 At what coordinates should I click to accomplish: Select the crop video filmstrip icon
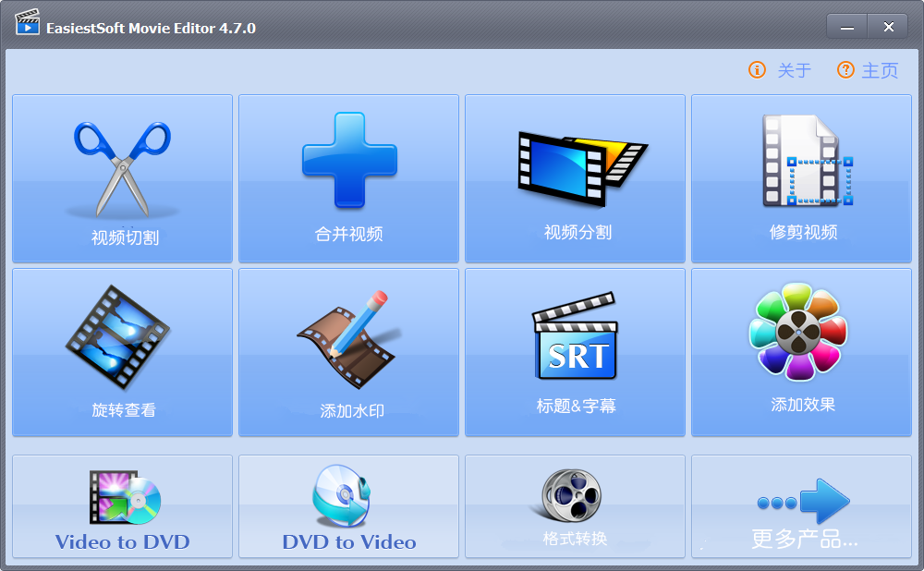pyautogui.click(x=808, y=160)
